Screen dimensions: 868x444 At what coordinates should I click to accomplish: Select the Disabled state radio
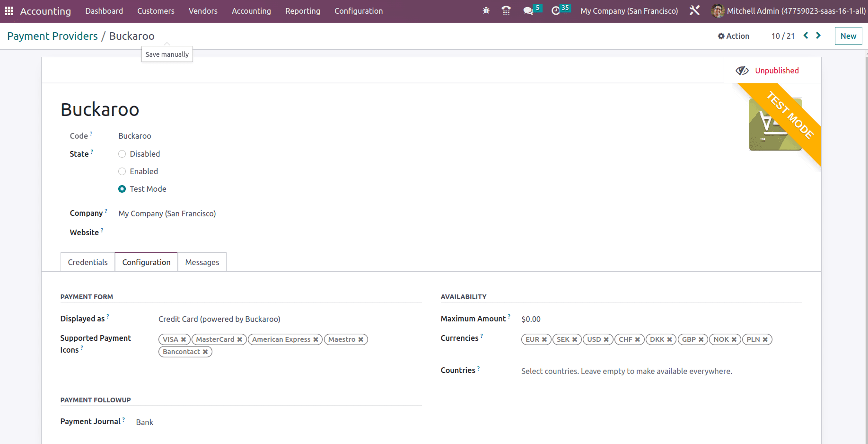pos(122,154)
